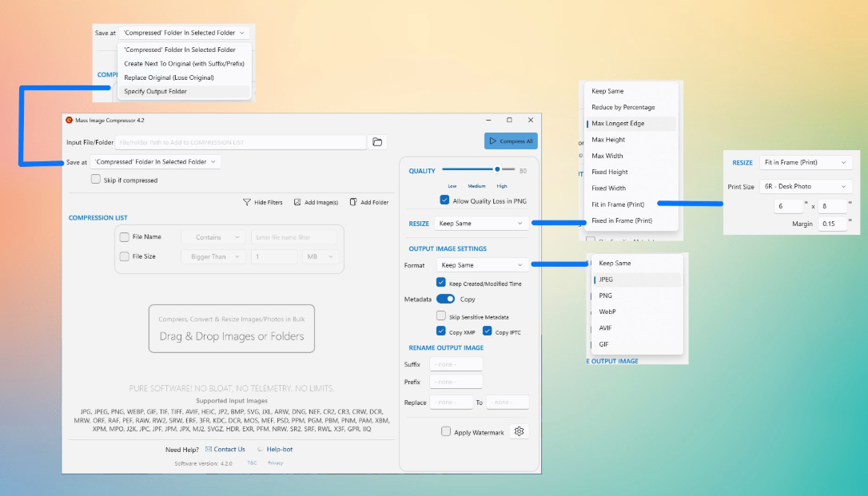
Task: Open the Privacy link
Action: tap(275, 463)
